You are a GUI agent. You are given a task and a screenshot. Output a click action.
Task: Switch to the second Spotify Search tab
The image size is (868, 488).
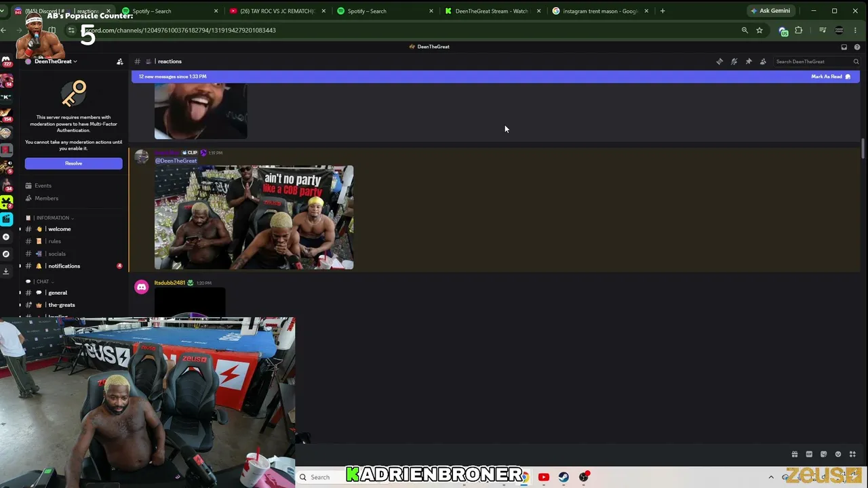click(384, 11)
